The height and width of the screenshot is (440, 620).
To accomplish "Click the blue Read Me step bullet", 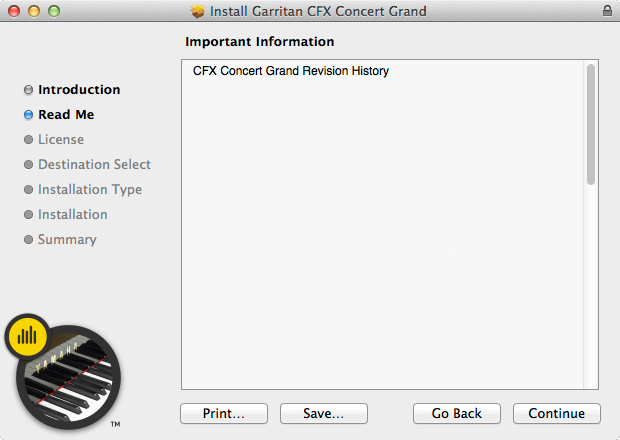I will [x=28, y=115].
